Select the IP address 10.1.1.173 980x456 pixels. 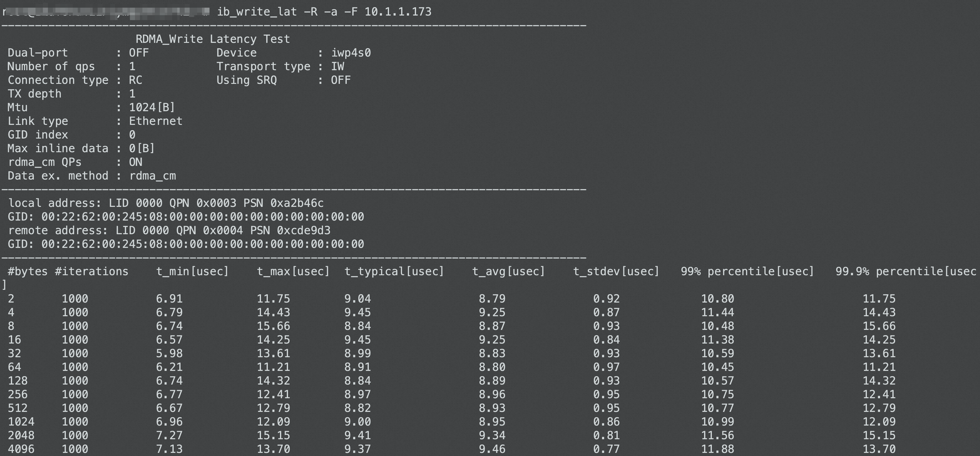point(398,12)
